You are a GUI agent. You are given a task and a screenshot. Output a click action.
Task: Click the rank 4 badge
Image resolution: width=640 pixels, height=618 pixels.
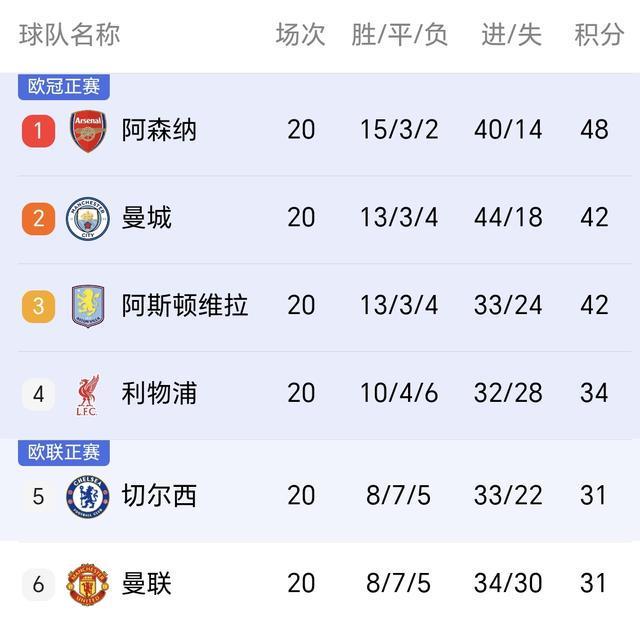38,394
